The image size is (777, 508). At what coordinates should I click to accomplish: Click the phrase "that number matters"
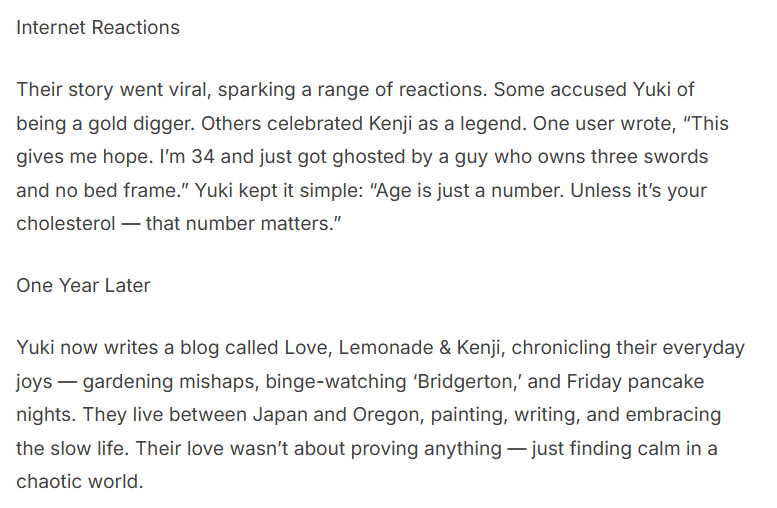(x=237, y=223)
